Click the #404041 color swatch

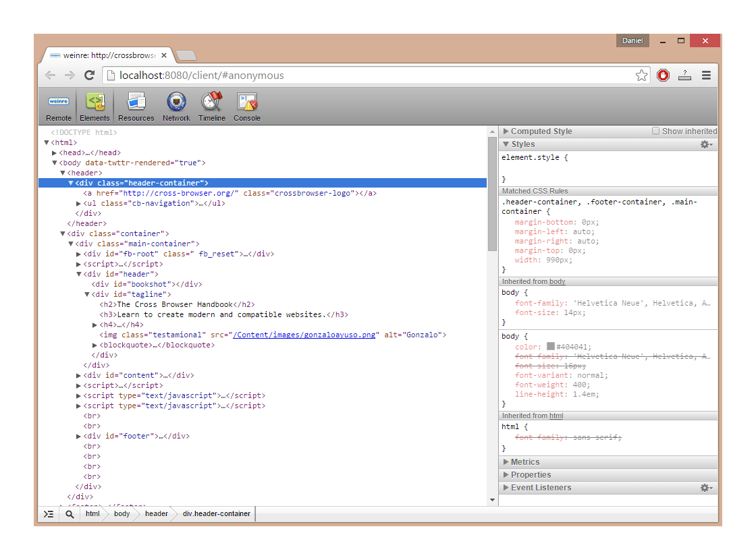tap(551, 346)
